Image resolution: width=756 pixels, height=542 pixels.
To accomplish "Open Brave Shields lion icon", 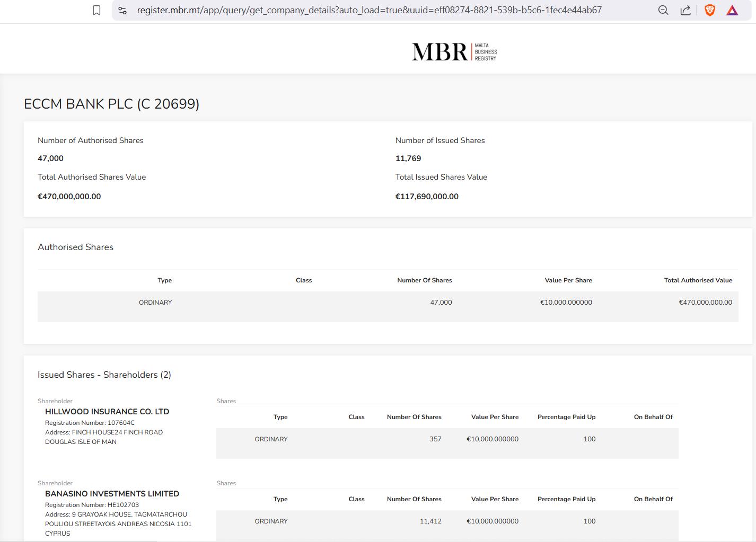I will 709,10.
